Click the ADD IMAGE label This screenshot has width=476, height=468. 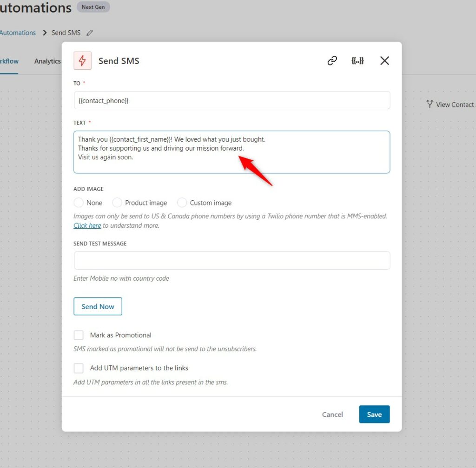tap(88, 189)
